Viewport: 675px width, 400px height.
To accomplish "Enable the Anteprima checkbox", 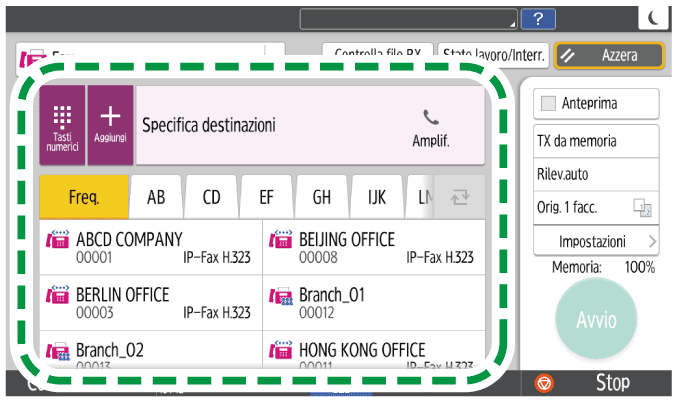I will (548, 103).
